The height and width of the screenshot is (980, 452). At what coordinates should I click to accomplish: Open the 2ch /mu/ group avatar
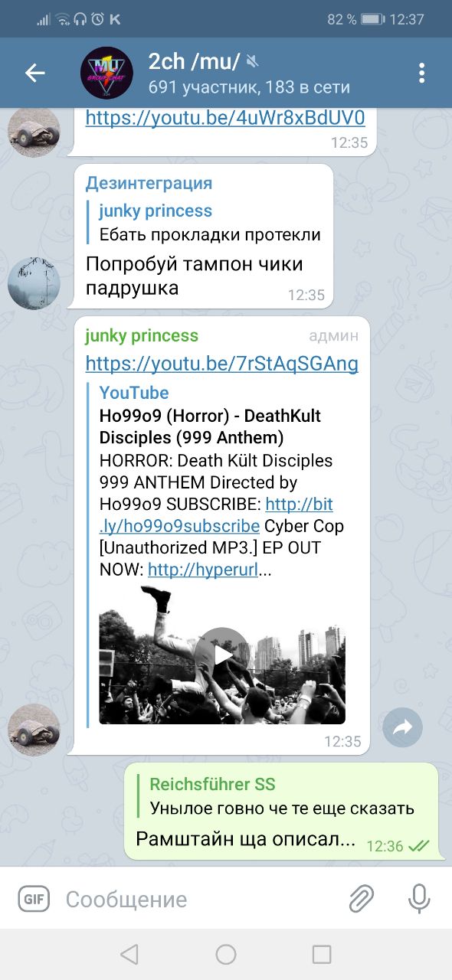[107, 73]
